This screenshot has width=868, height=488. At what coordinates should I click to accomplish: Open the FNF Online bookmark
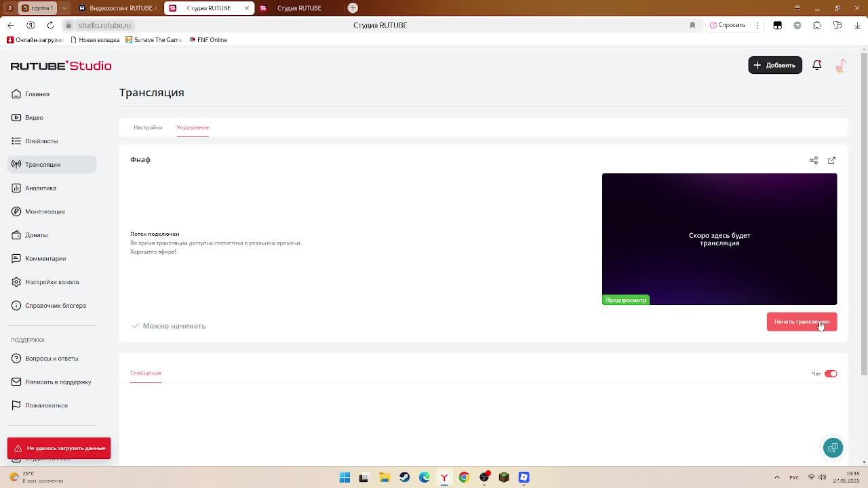208,40
